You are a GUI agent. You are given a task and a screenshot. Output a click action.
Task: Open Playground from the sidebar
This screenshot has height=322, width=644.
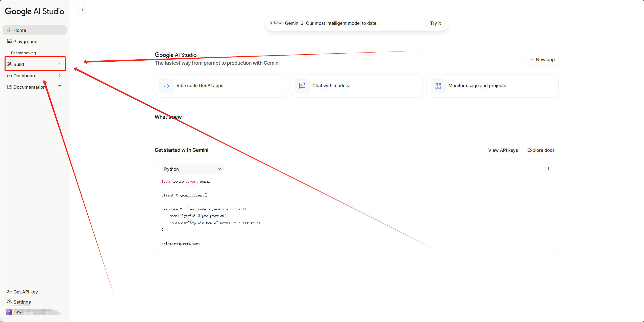tap(25, 42)
